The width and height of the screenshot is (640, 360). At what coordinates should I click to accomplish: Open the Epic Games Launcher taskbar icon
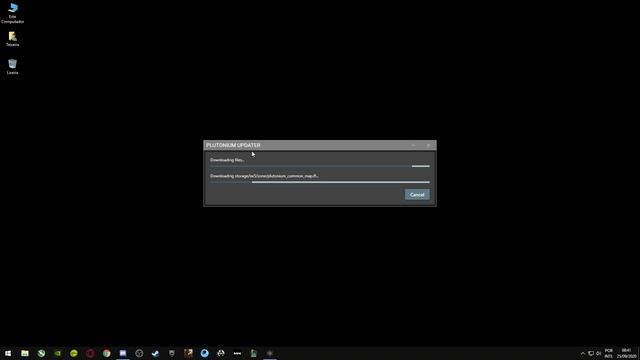172,353
